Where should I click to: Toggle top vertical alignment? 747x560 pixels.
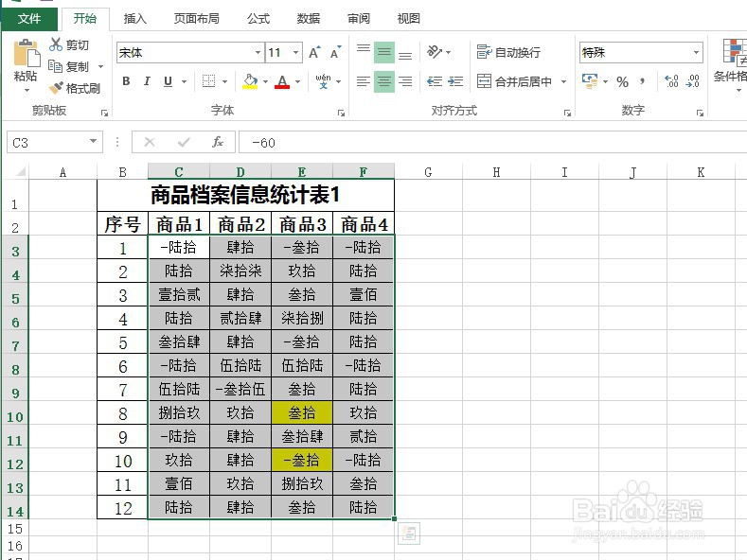364,48
